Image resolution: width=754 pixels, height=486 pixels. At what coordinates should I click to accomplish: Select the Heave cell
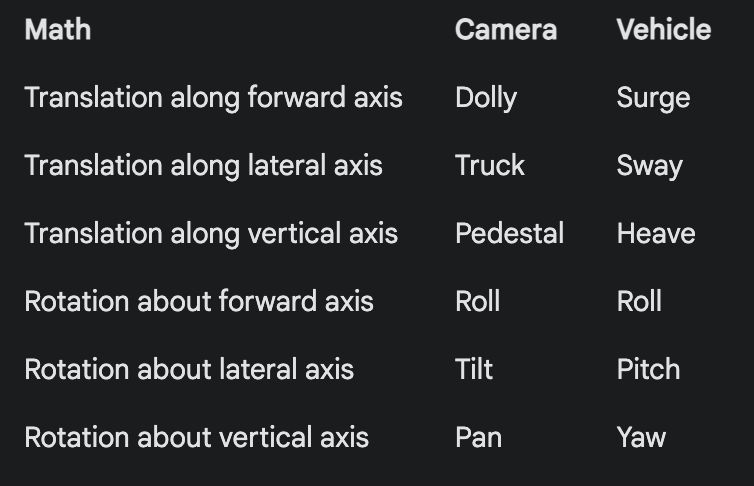pyautogui.click(x=656, y=234)
